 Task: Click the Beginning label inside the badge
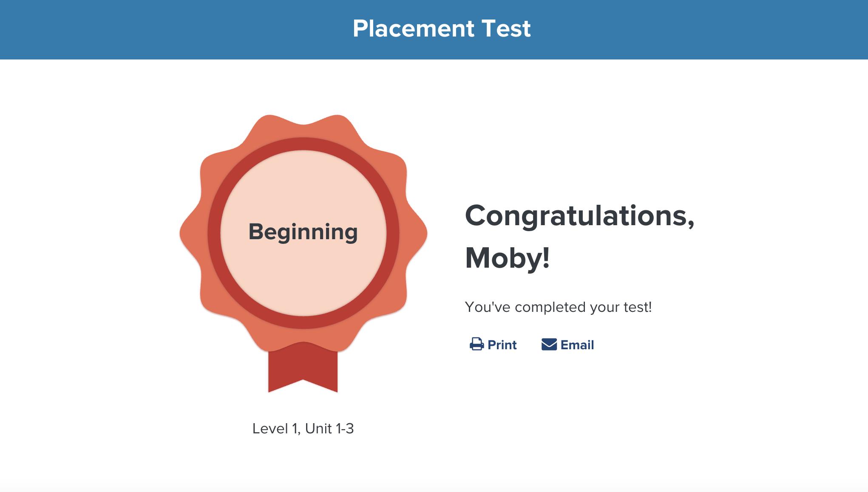click(303, 232)
